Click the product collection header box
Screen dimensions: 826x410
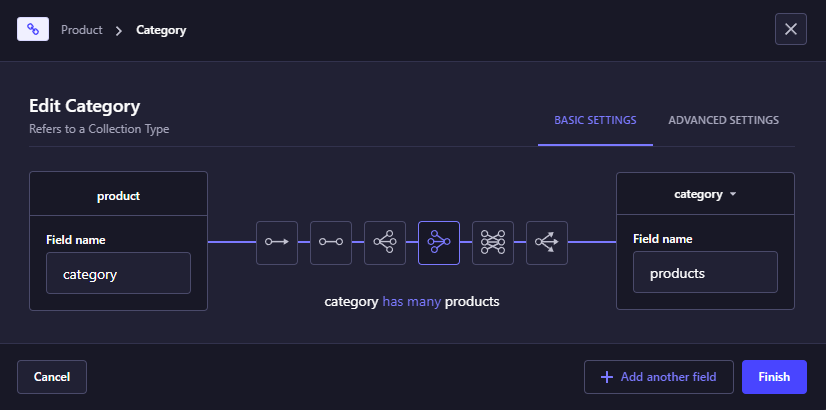118,195
